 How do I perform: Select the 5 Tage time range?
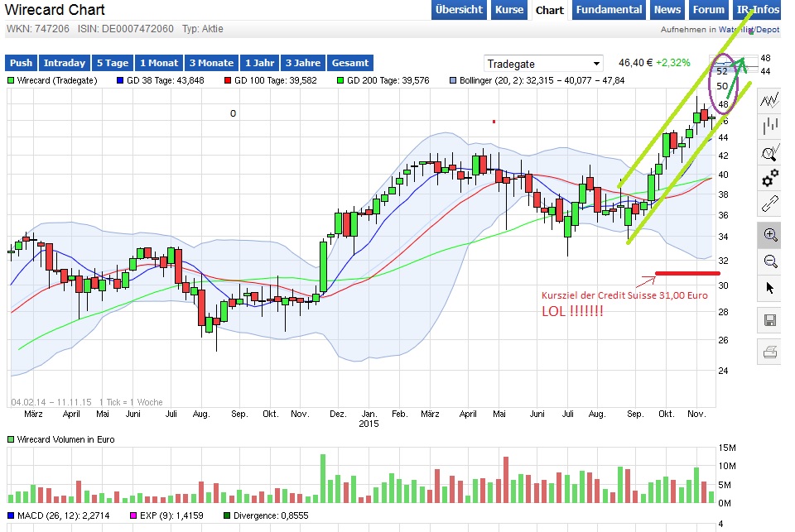pyautogui.click(x=113, y=63)
